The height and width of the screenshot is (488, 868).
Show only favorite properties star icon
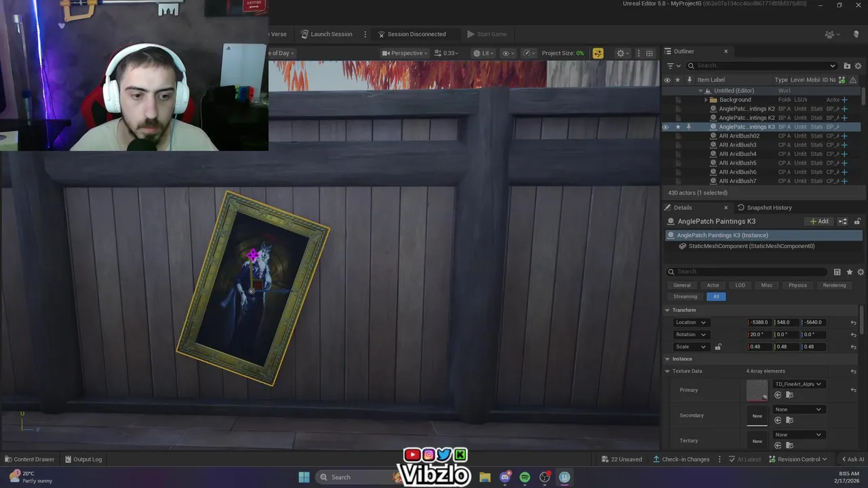849,272
